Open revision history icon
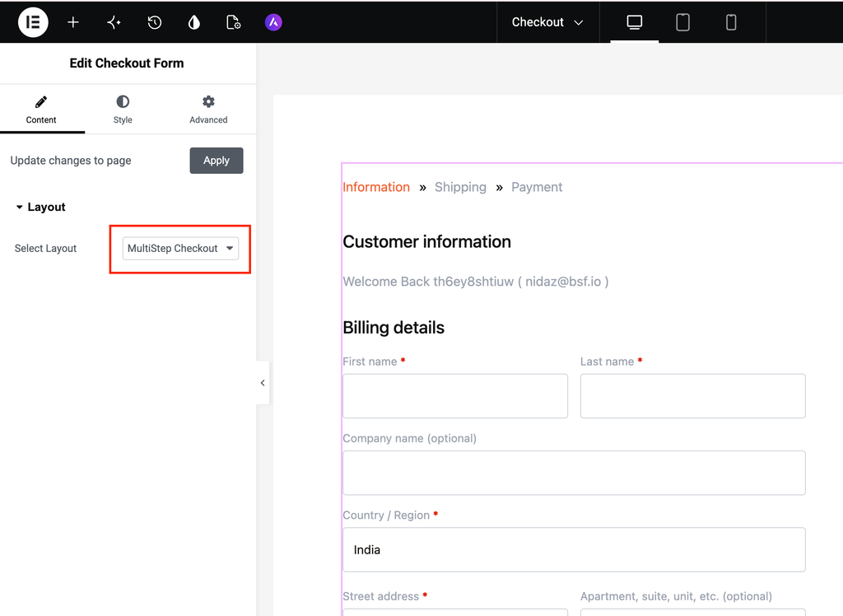The width and height of the screenshot is (843, 616). (154, 22)
